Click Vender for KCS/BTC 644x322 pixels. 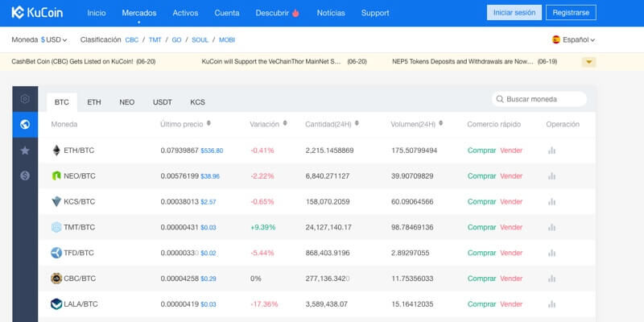click(x=511, y=202)
